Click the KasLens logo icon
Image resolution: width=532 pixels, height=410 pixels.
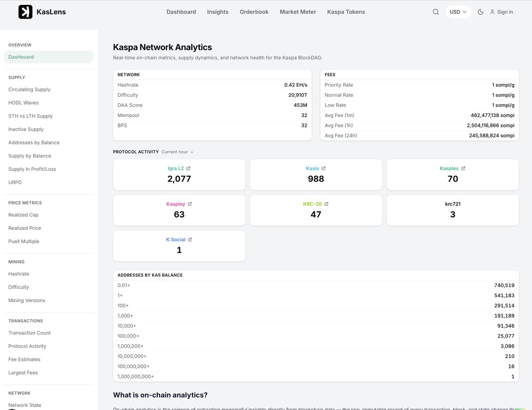coord(25,12)
